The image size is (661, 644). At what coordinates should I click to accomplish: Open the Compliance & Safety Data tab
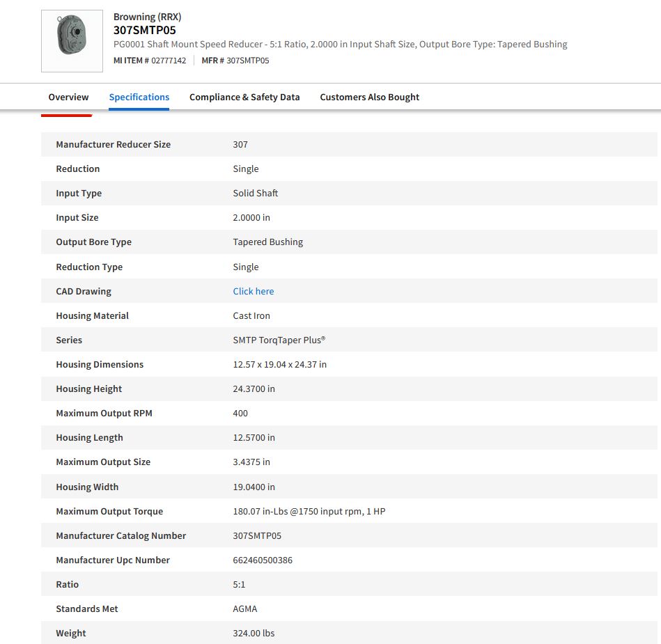244,97
